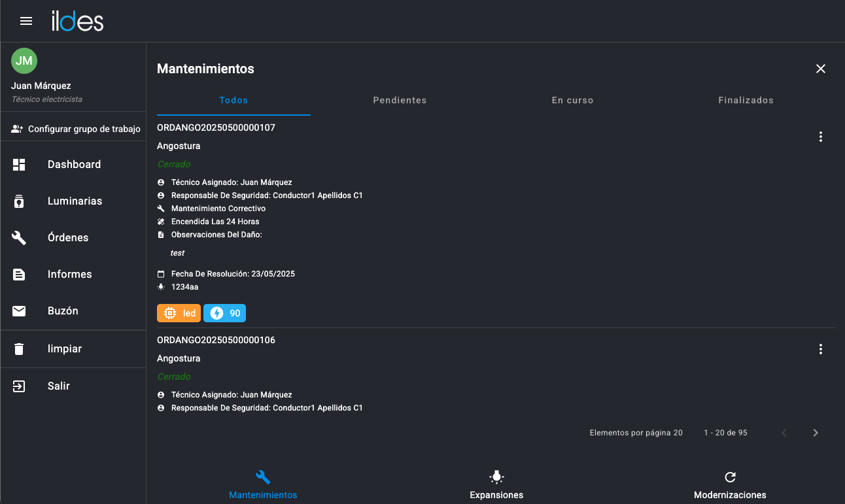This screenshot has width=845, height=504.
Task: Open Modernizaciones in bottom navigation
Action: click(730, 484)
